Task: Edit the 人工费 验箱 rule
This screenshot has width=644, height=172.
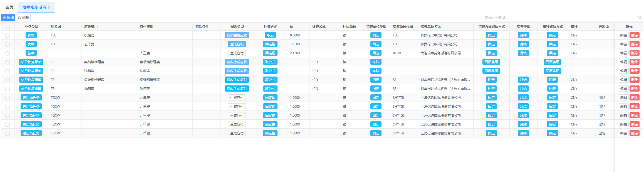Action: (x=623, y=53)
